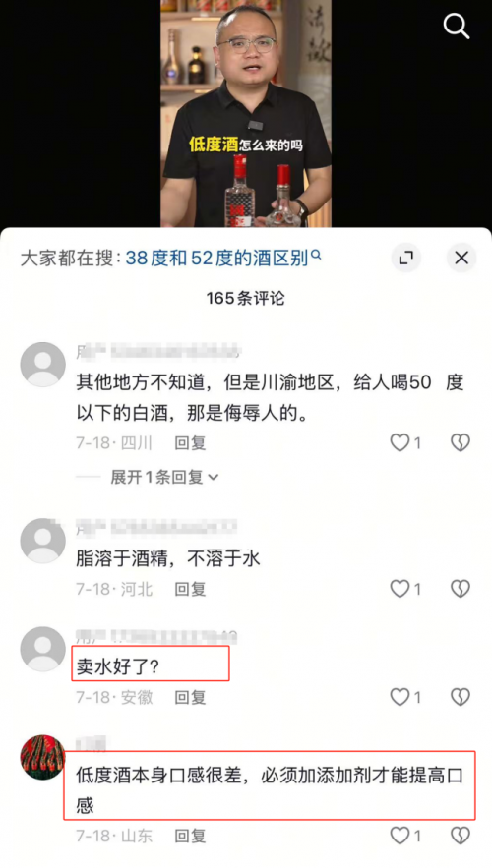
Task: Open the profile avatar of the Shandong commenter
Action: [x=42, y=757]
